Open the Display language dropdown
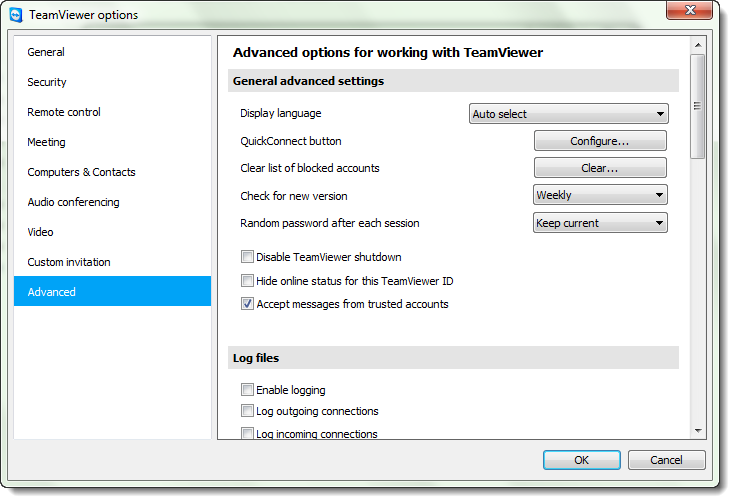This screenshot has height=503, width=735. click(569, 114)
